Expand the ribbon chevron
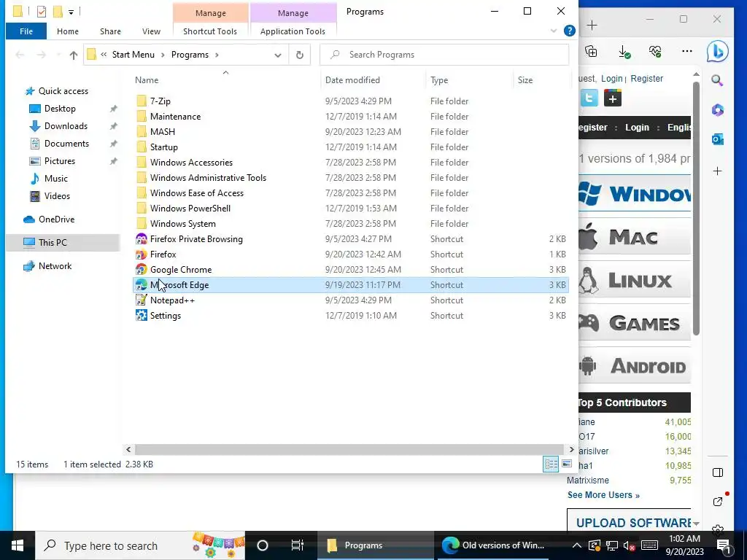The image size is (747, 560). pyautogui.click(x=554, y=31)
